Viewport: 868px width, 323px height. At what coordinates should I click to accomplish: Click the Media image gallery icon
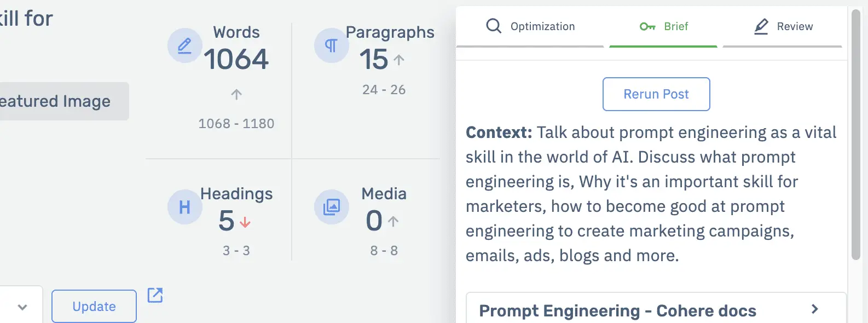coord(331,207)
